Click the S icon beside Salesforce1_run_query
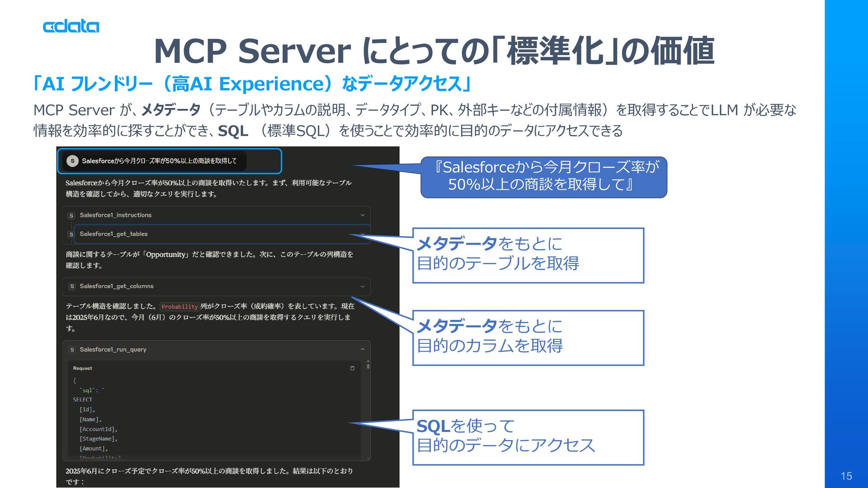This screenshot has width=868, height=488. pyautogui.click(x=72, y=350)
